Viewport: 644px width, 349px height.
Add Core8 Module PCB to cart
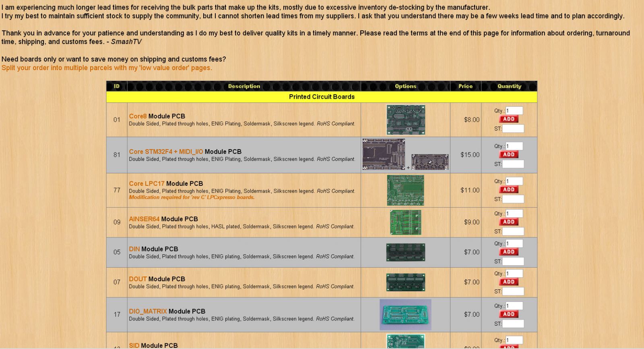509,119
